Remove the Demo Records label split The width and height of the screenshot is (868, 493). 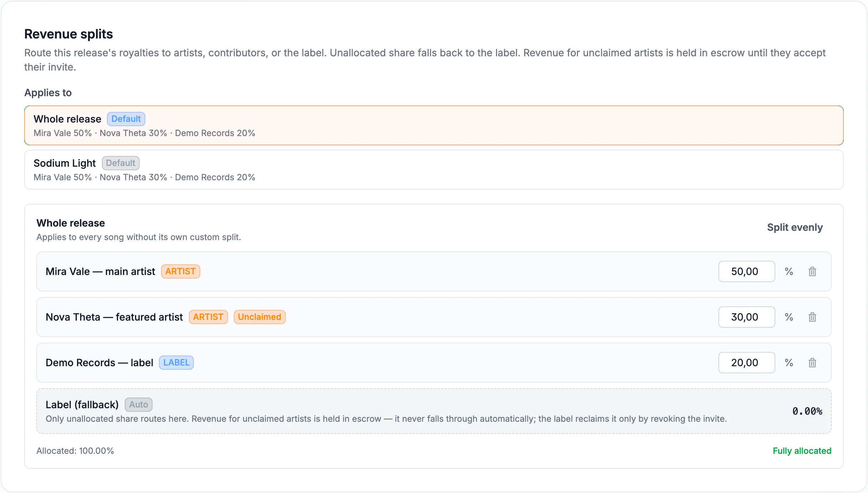(812, 363)
